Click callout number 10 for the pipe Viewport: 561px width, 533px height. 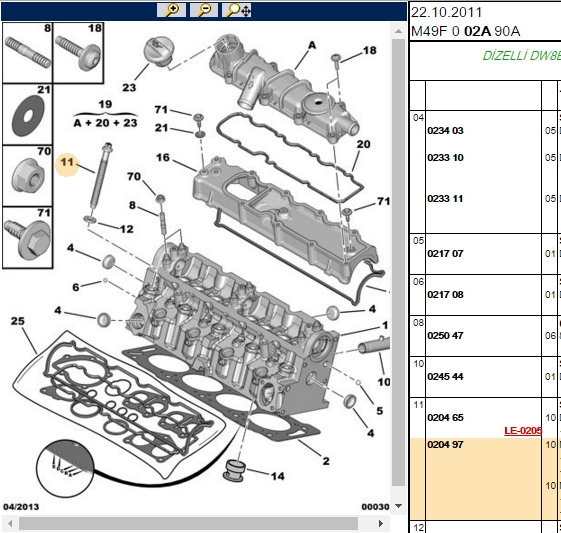pyautogui.click(x=384, y=382)
